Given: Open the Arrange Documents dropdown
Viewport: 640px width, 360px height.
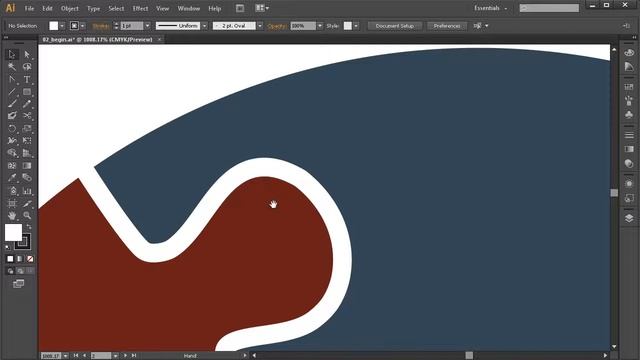Looking at the screenshot, I should pos(262,8).
